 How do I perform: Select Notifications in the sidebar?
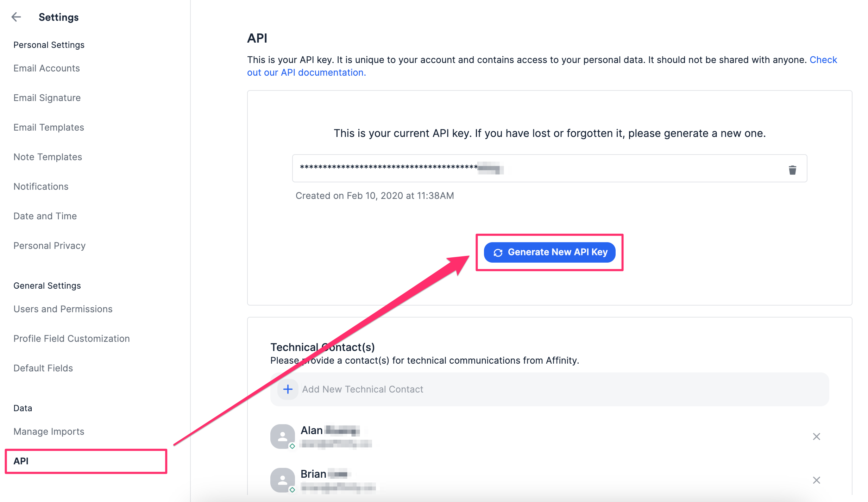click(41, 186)
